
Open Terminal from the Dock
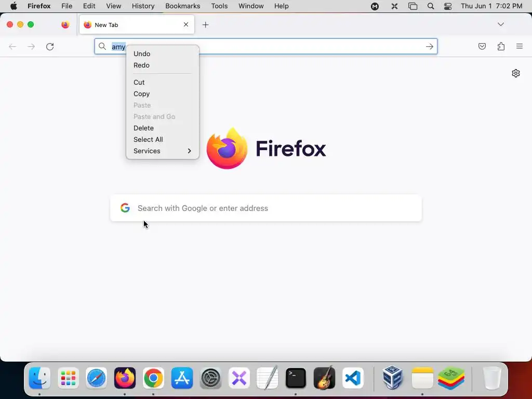(296, 378)
